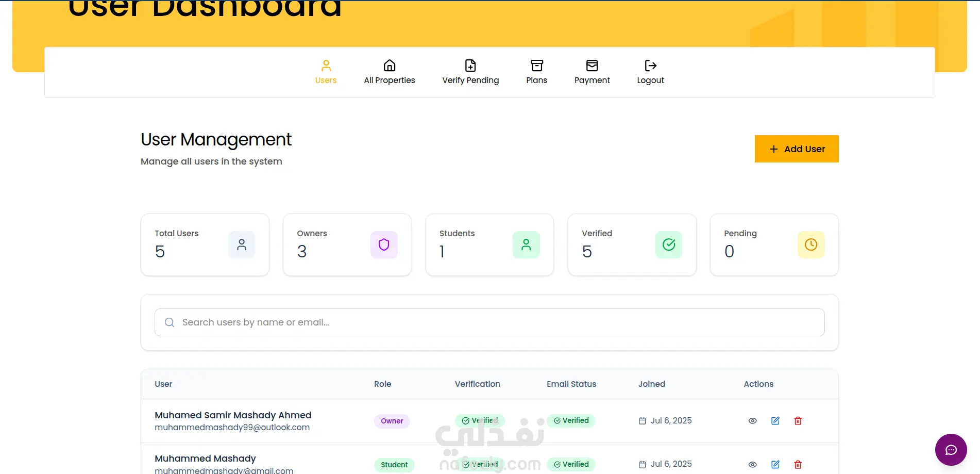View Muhamed Samir Mashady Ahmed's details eye icon

click(x=752, y=421)
